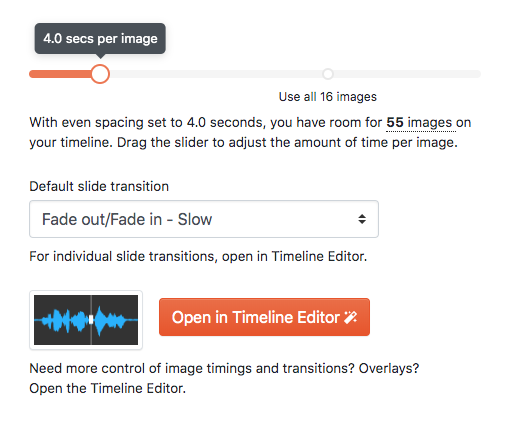
Task: Click the 'Use all 16 images' label
Action: pos(328,97)
